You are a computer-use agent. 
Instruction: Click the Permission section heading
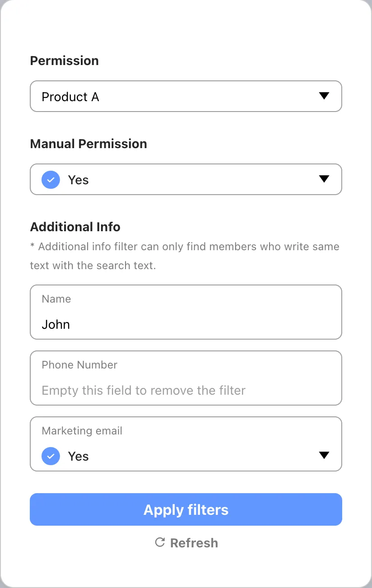[x=65, y=61]
